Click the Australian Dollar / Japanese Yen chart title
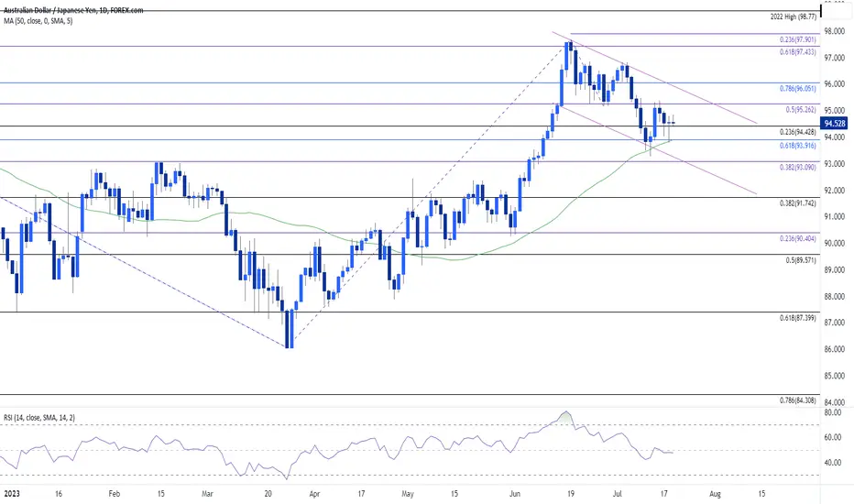 [x=73, y=10]
